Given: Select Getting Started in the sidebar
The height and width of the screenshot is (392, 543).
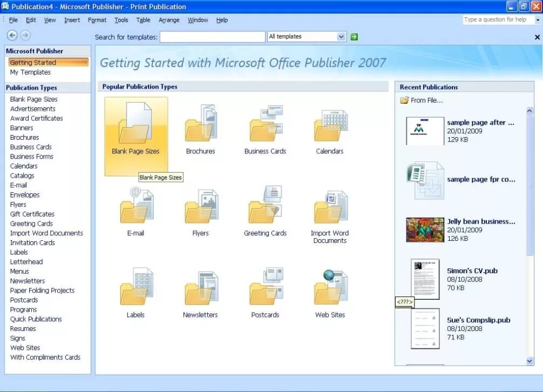Looking at the screenshot, I should point(49,62).
